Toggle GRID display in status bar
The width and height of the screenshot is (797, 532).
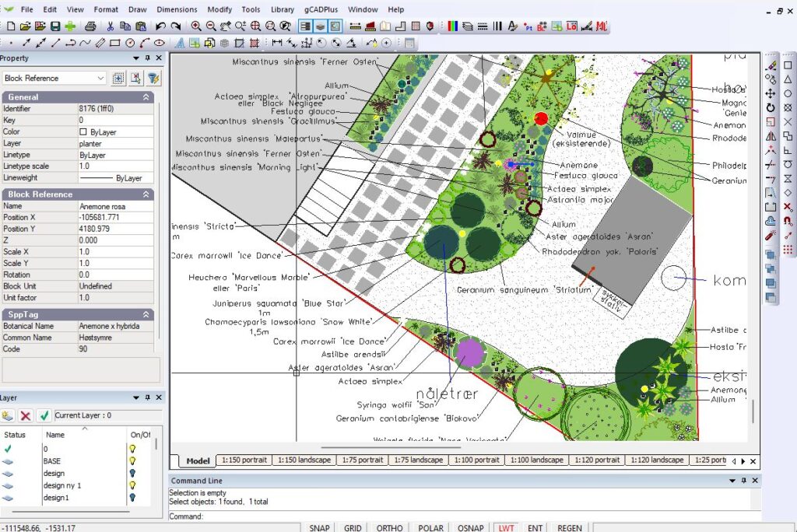pos(353,528)
